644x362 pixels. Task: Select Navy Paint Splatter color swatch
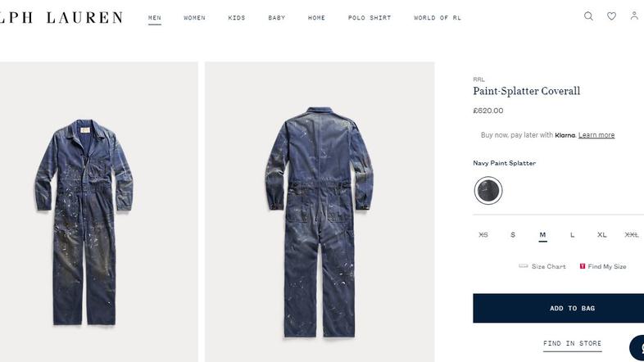tap(488, 191)
